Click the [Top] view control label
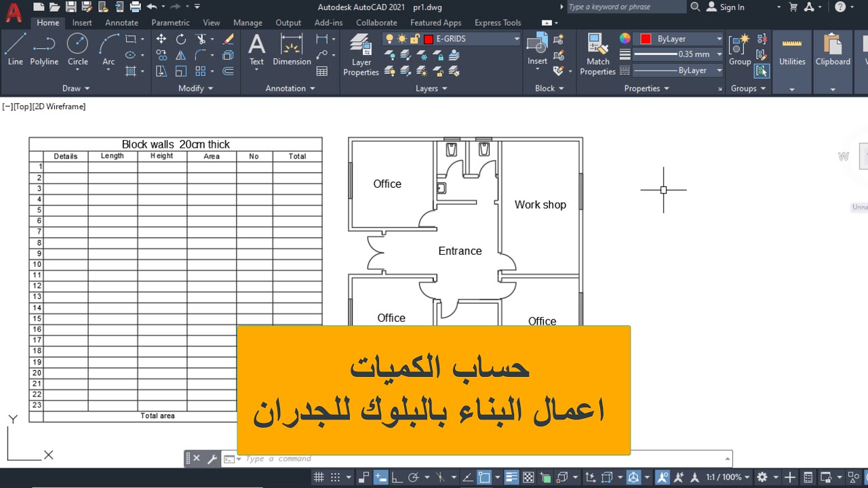The width and height of the screenshot is (868, 488). (22, 106)
